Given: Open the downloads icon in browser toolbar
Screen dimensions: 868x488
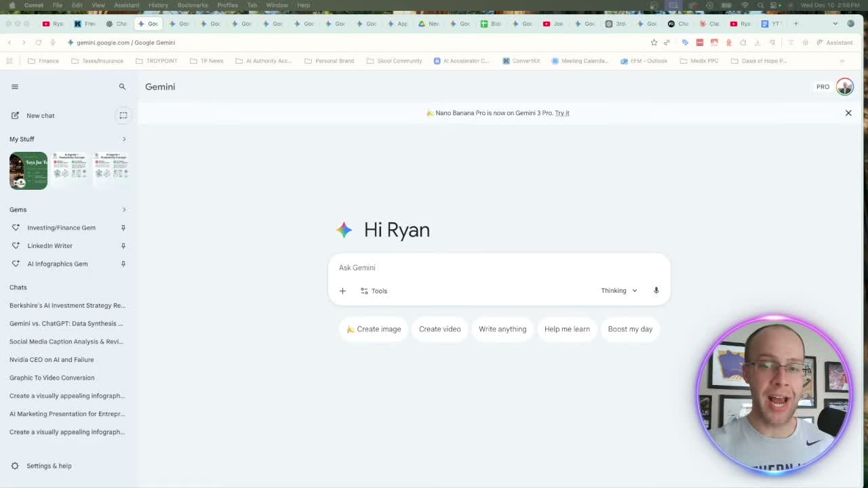Looking at the screenshot, I should click(757, 43).
